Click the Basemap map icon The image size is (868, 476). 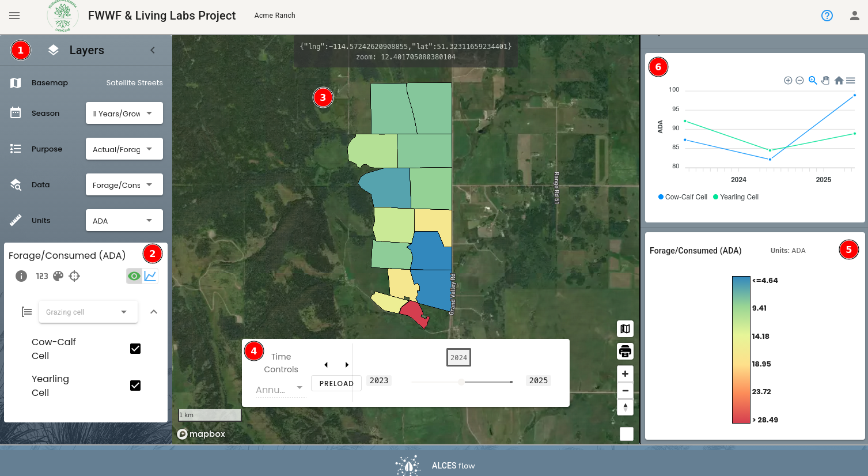16,83
